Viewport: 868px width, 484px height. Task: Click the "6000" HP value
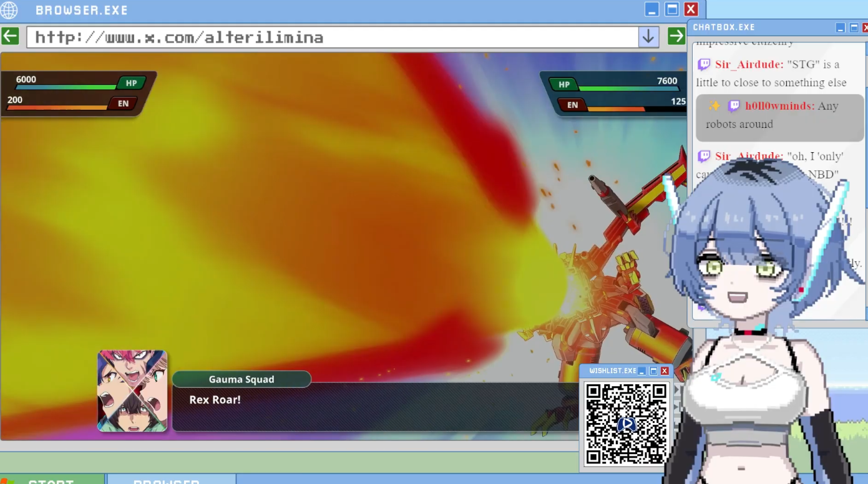click(26, 79)
